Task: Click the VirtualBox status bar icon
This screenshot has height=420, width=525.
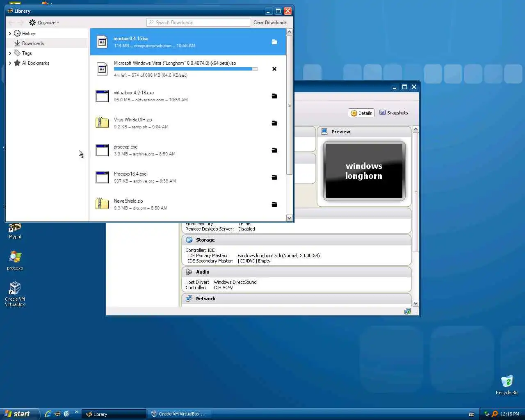Action: click(x=407, y=311)
